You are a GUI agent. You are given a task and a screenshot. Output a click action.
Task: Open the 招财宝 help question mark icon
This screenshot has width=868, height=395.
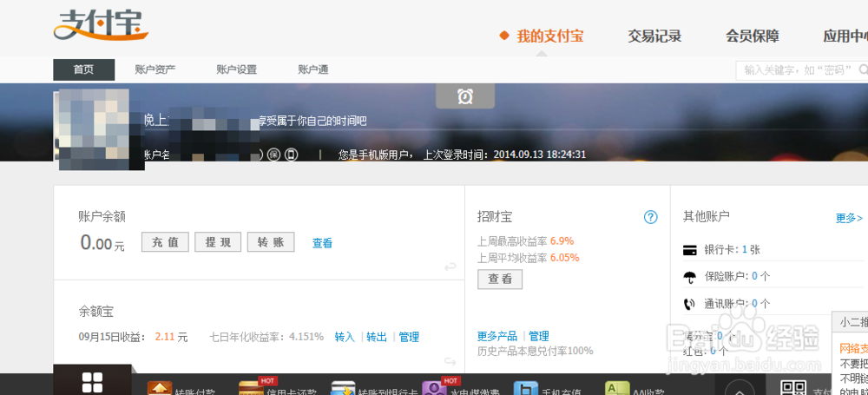[x=650, y=217]
